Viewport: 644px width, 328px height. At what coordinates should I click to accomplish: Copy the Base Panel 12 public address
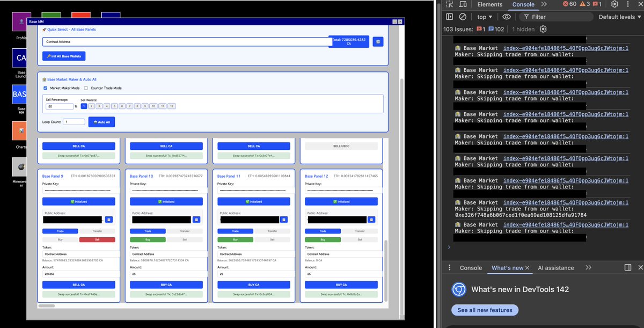[371, 220]
